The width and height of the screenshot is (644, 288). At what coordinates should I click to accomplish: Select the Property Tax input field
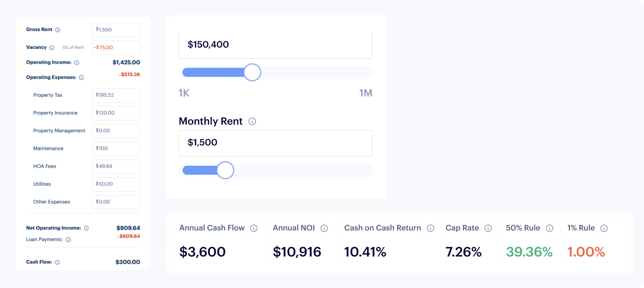click(x=116, y=95)
